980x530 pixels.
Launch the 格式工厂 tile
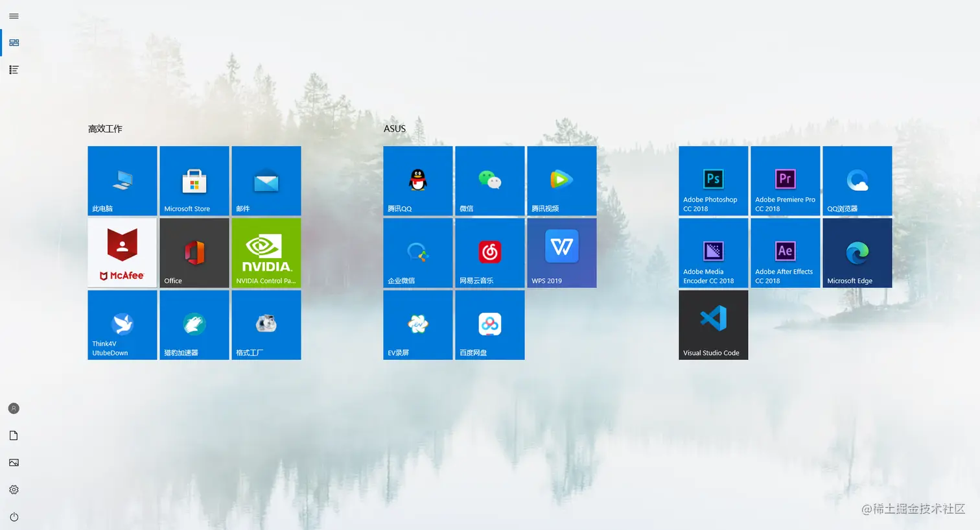click(x=266, y=325)
